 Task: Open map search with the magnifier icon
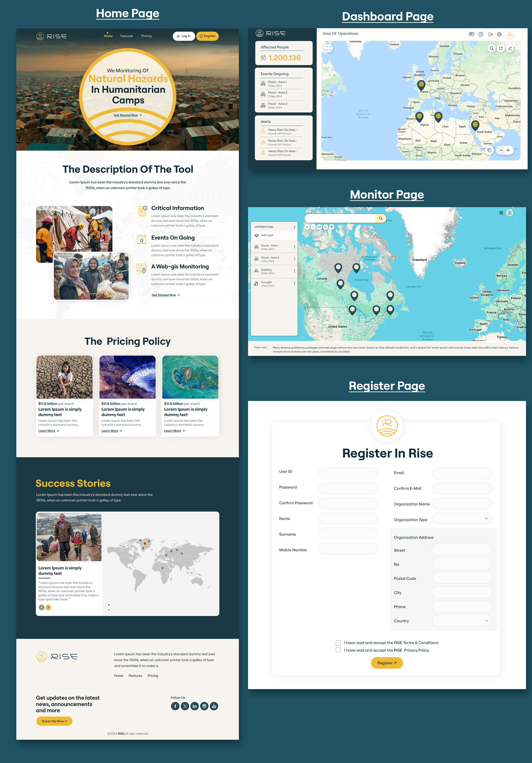492,48
